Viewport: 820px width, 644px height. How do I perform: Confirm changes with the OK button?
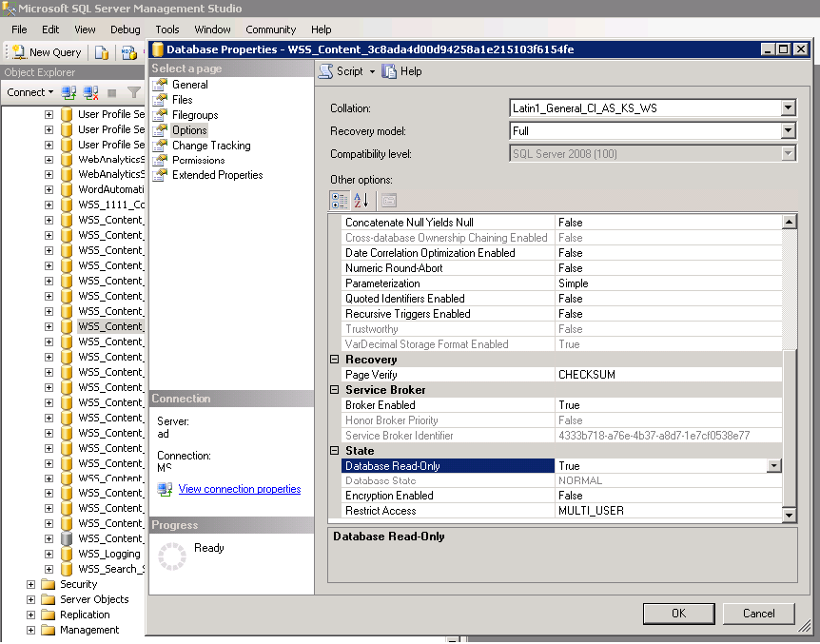click(x=678, y=613)
